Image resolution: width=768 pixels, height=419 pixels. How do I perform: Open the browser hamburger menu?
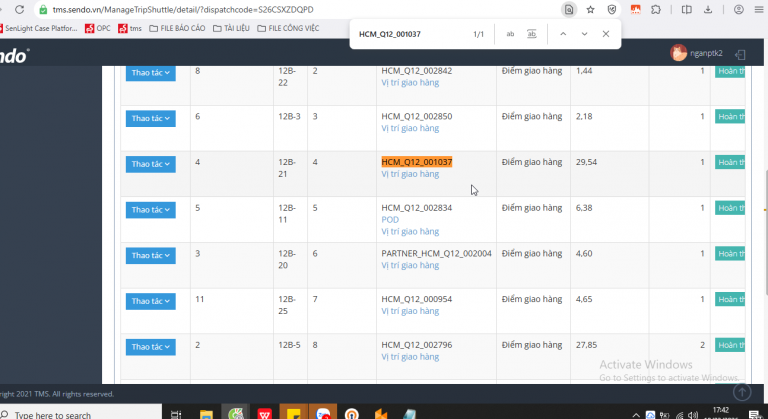(759, 9)
